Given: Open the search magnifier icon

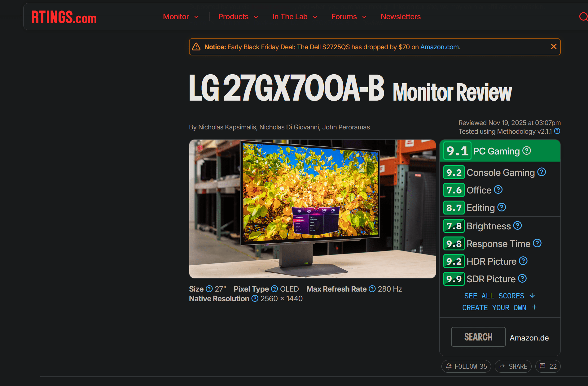Looking at the screenshot, I should tap(583, 17).
